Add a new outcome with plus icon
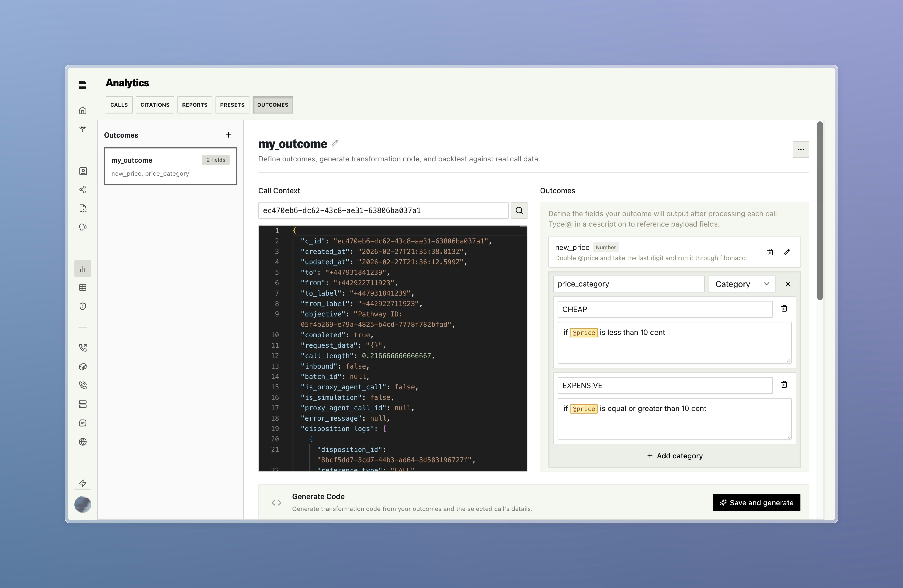This screenshot has width=903, height=588. (228, 135)
